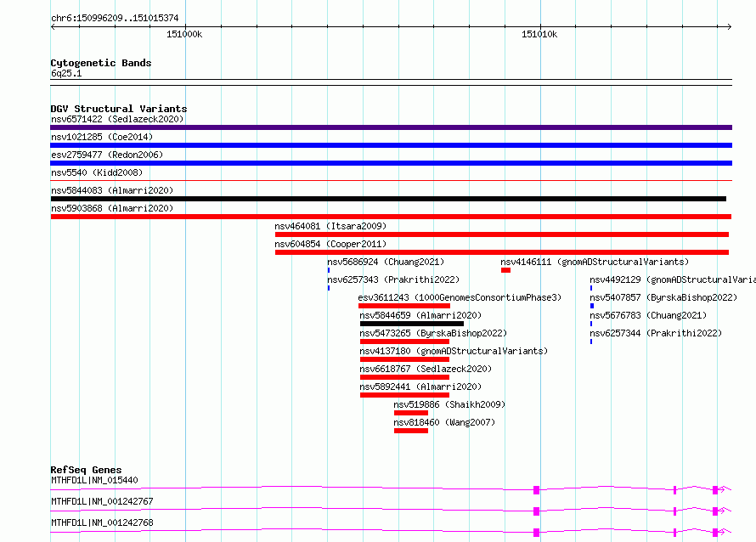Click the 151010k ruler tick label
Image resolution: width=756 pixels, height=542 pixels.
(x=539, y=34)
